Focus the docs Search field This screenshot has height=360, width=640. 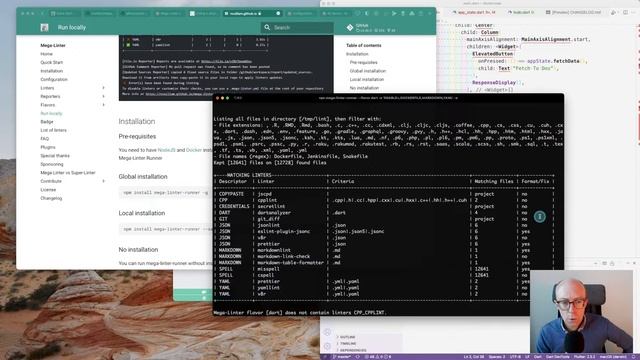pos(297,27)
